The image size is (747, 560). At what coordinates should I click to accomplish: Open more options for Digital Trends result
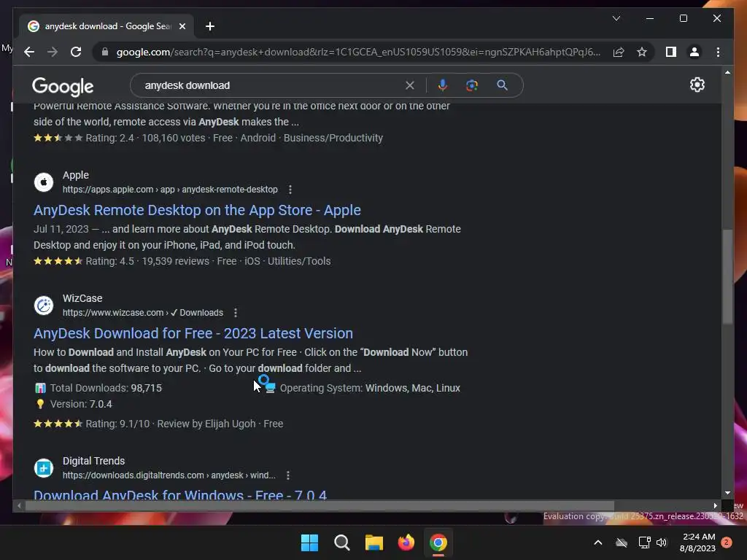[x=287, y=475]
